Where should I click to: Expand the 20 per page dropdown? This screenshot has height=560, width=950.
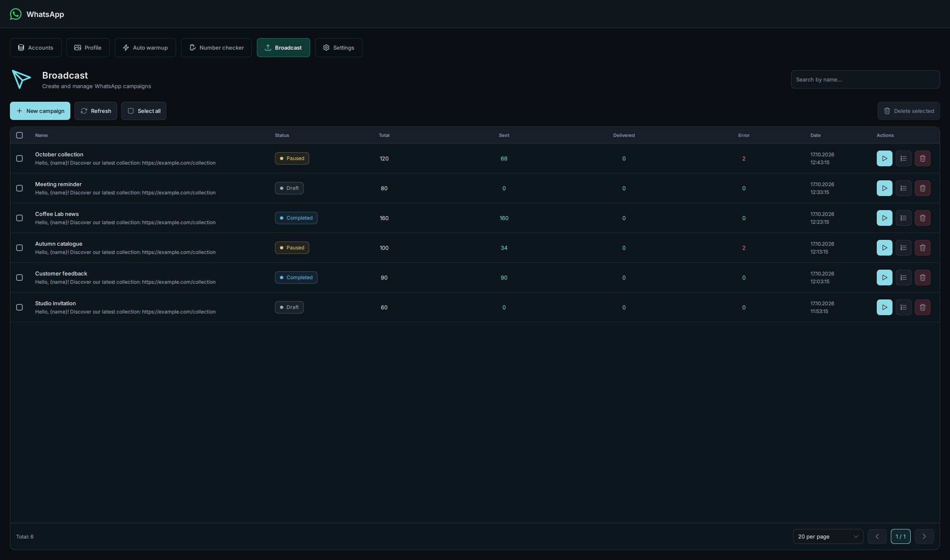point(828,536)
